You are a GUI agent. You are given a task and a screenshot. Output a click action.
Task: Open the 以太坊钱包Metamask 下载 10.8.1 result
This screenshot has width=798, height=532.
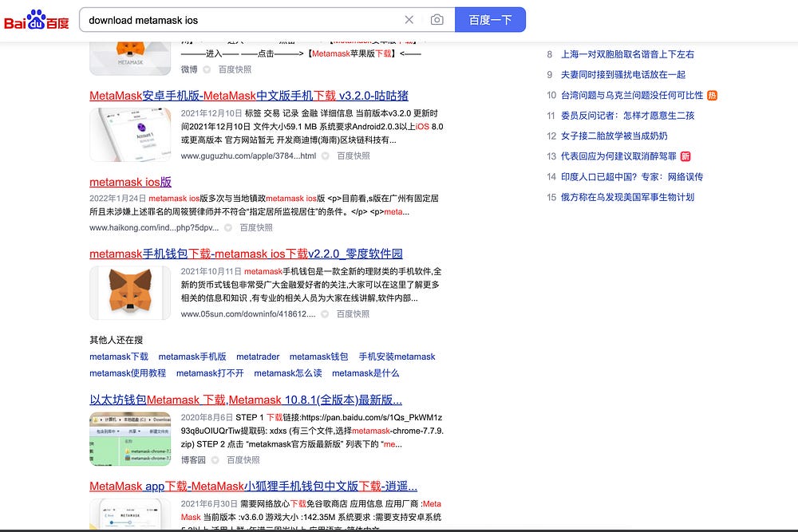click(x=246, y=400)
